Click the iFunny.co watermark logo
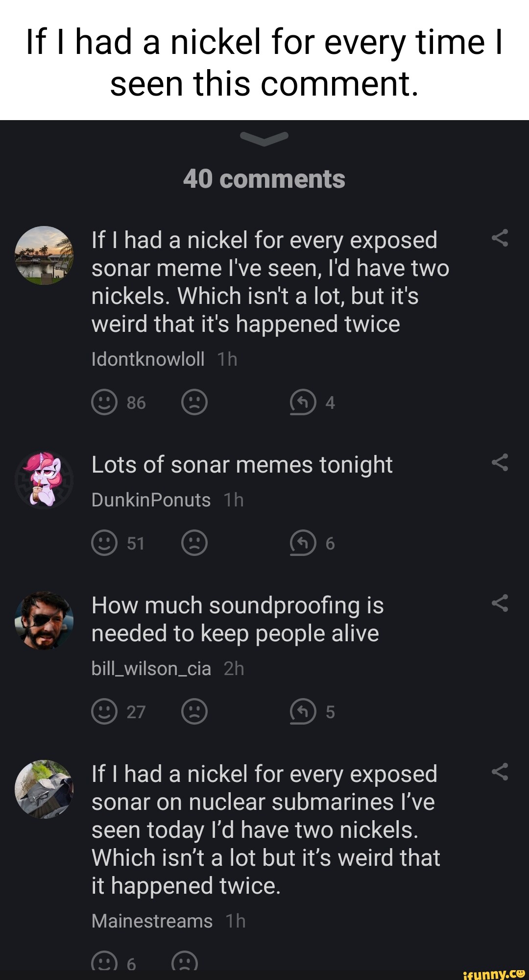Viewport: 529px width, 980px height. point(494,973)
